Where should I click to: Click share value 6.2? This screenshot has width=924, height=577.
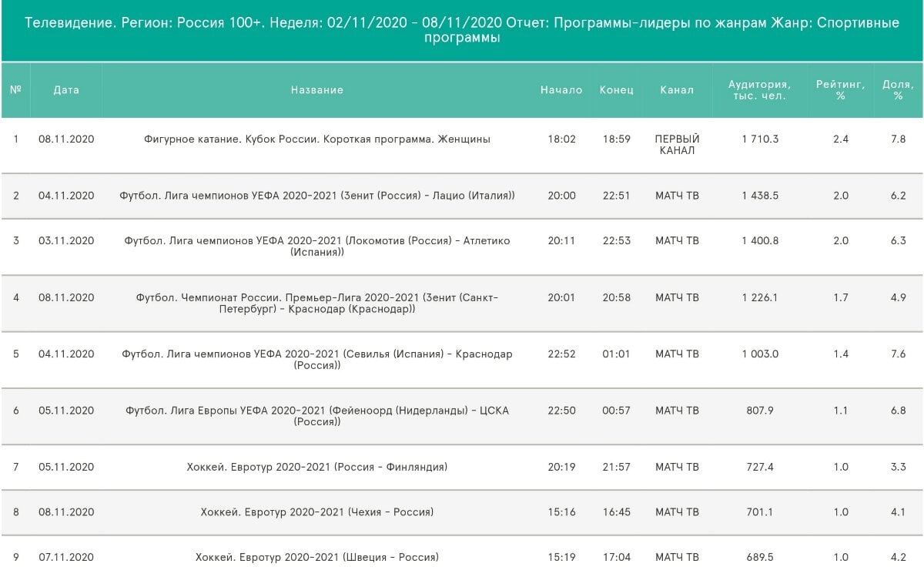coord(899,196)
